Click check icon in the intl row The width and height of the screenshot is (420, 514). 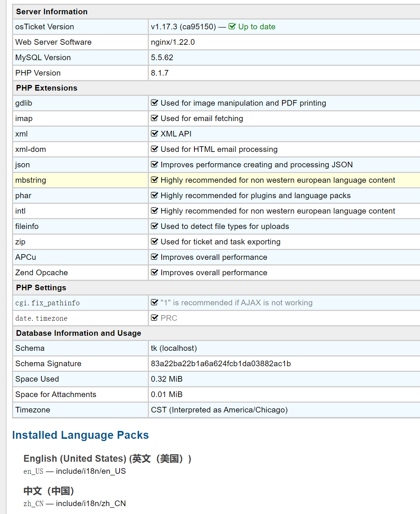pyautogui.click(x=154, y=211)
